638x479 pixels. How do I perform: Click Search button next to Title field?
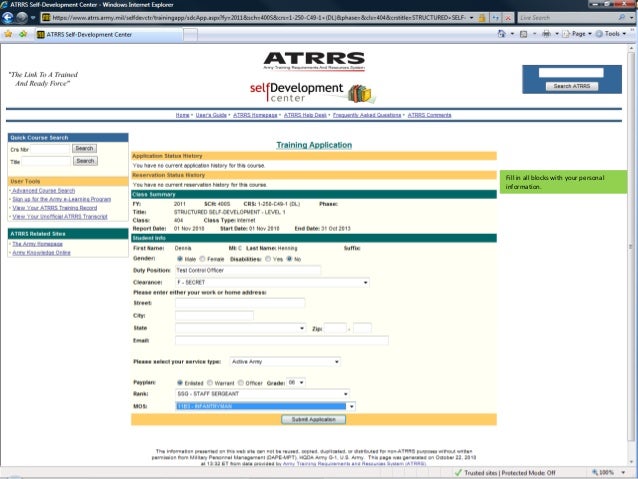click(85, 161)
